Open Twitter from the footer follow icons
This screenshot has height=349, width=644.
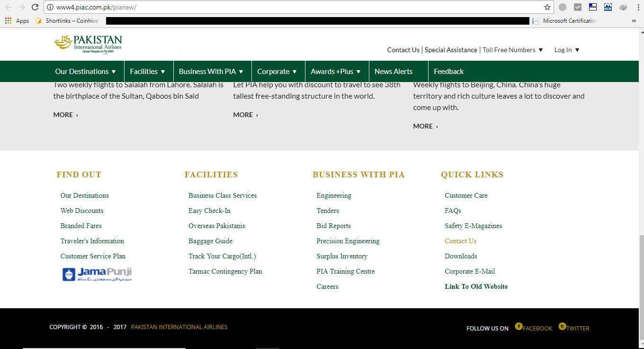click(573, 328)
